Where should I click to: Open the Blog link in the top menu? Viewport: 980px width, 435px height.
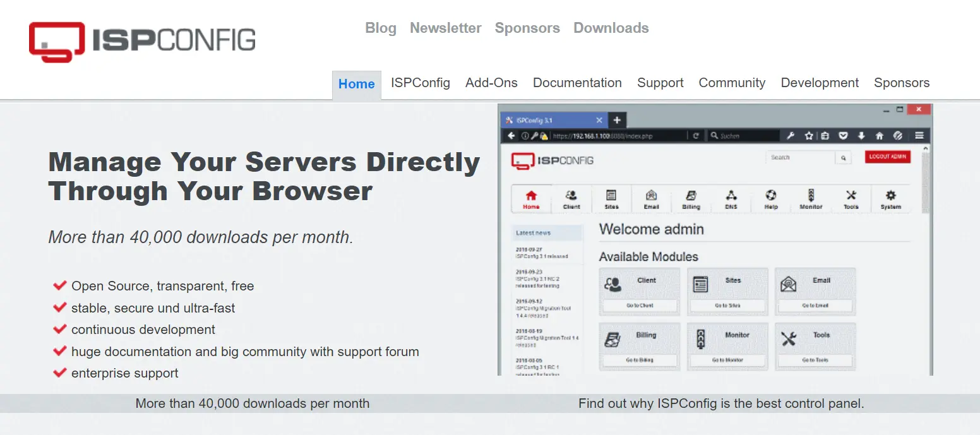[x=381, y=28]
